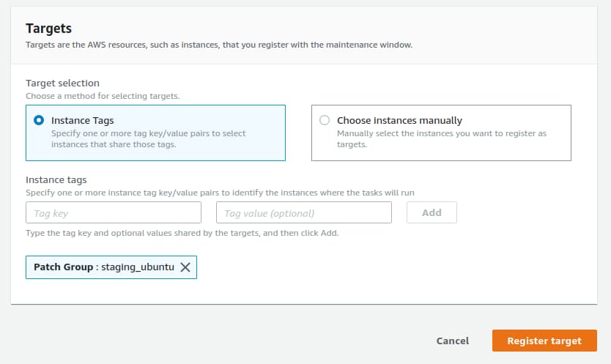This screenshot has width=611, height=364.
Task: Click the Target selection label
Action: tap(62, 83)
